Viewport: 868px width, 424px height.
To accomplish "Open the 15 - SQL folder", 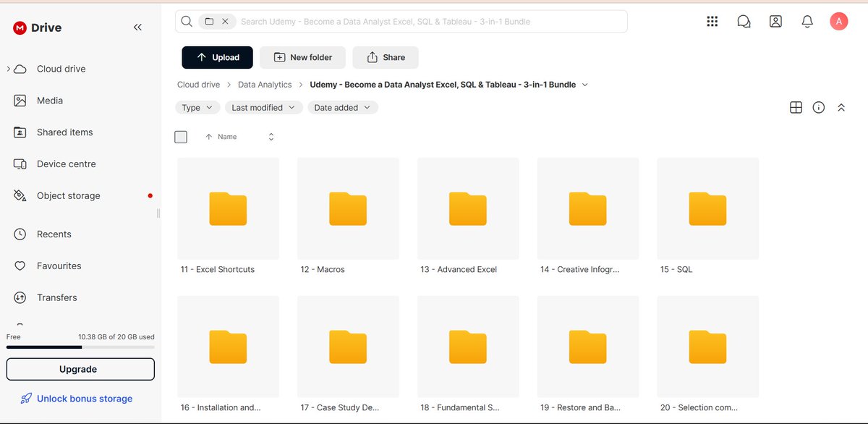I will (708, 216).
